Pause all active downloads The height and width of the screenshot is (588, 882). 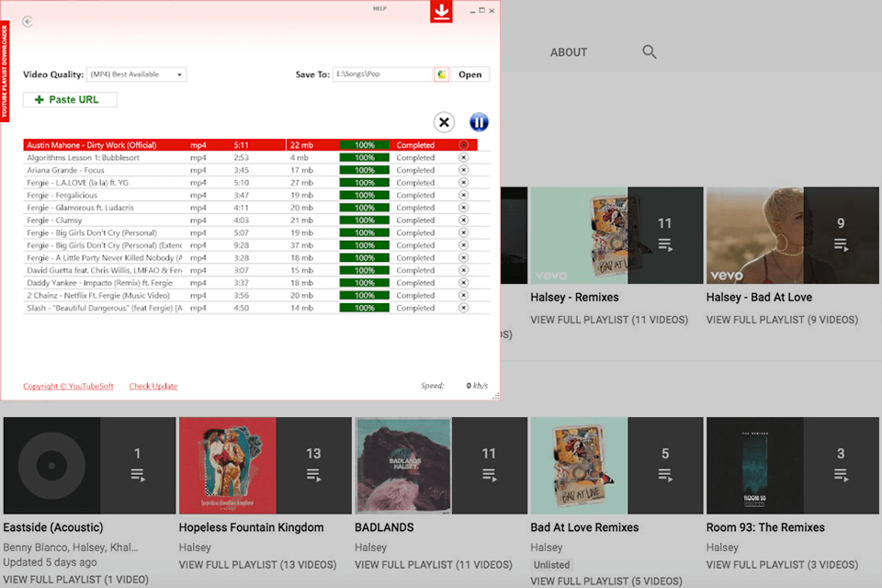click(x=479, y=121)
